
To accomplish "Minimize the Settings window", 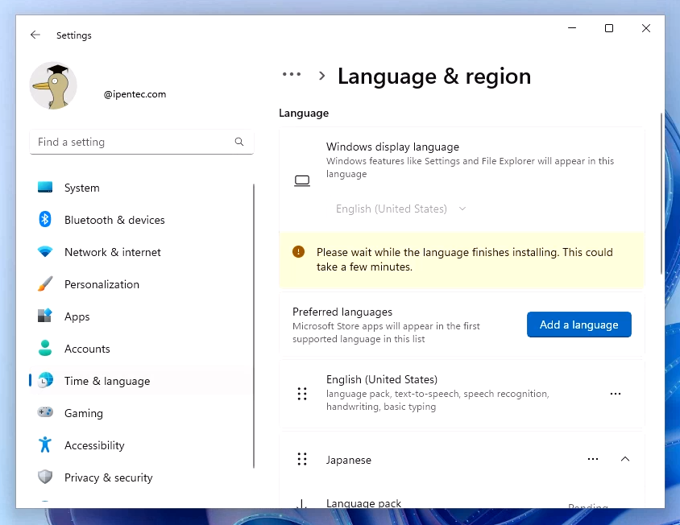I will point(572,28).
